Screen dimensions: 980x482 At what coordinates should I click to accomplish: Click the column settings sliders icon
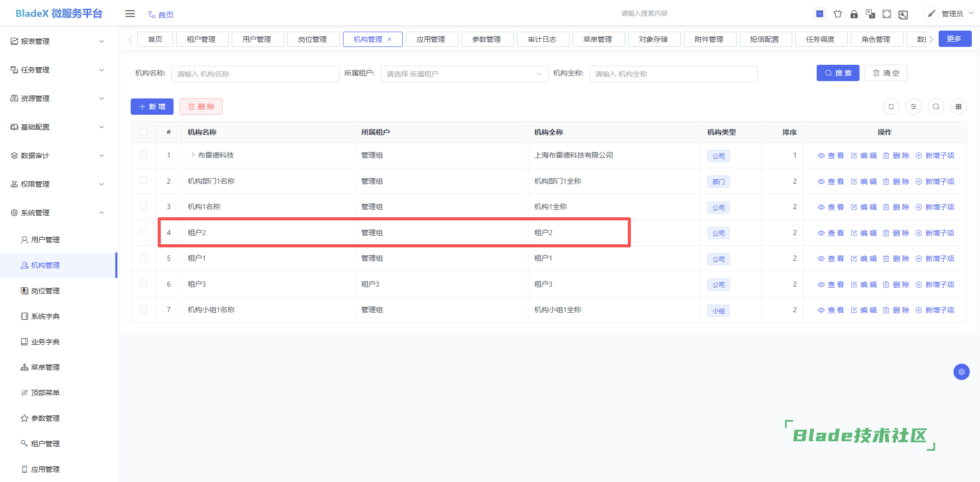pyautogui.click(x=914, y=107)
